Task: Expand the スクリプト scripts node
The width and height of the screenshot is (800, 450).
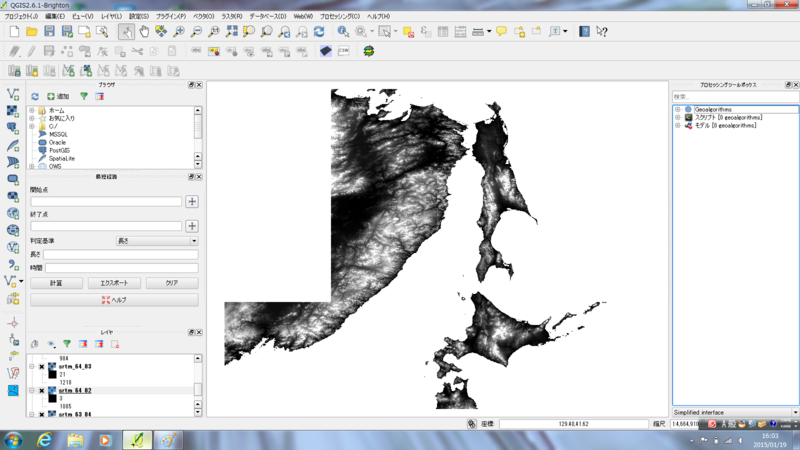Action: pos(678,117)
